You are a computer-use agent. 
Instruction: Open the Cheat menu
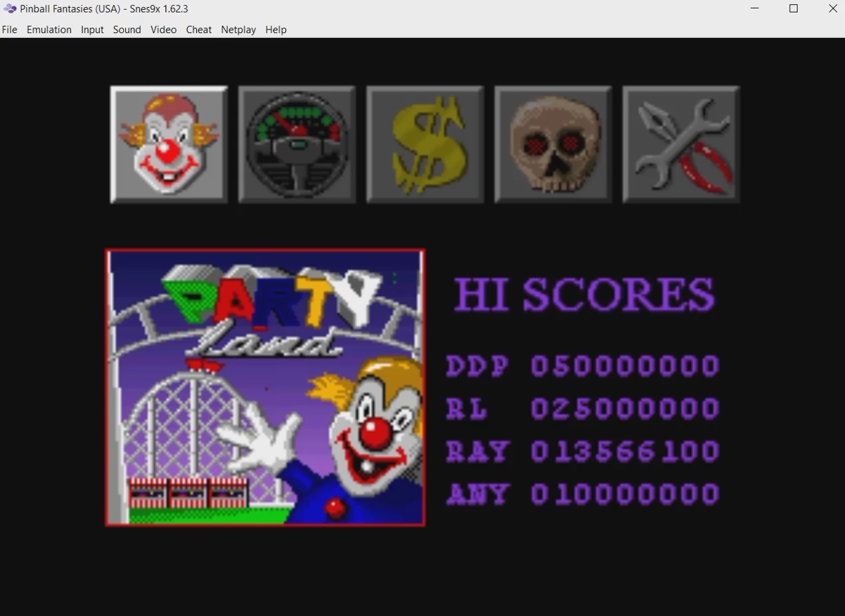point(199,30)
